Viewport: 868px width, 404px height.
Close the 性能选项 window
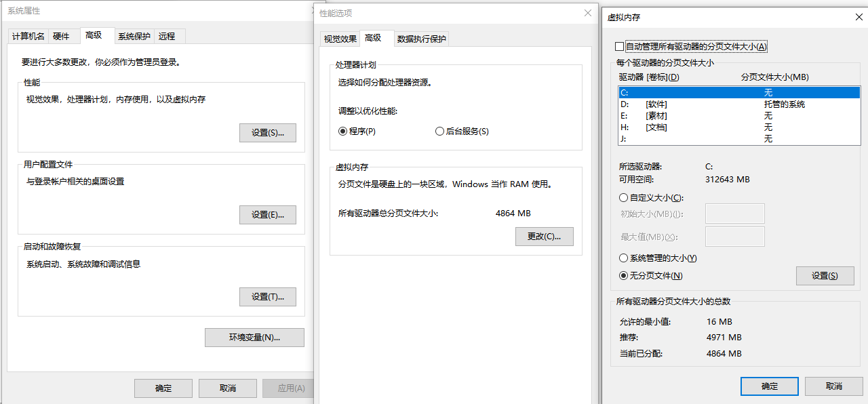587,13
